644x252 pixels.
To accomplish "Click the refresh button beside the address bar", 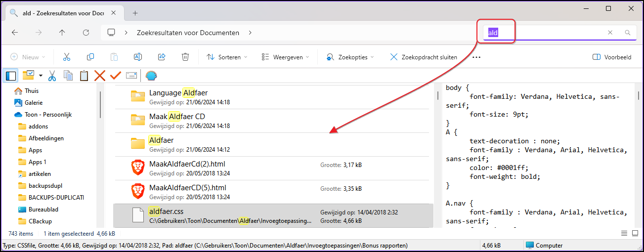I will (x=86, y=33).
